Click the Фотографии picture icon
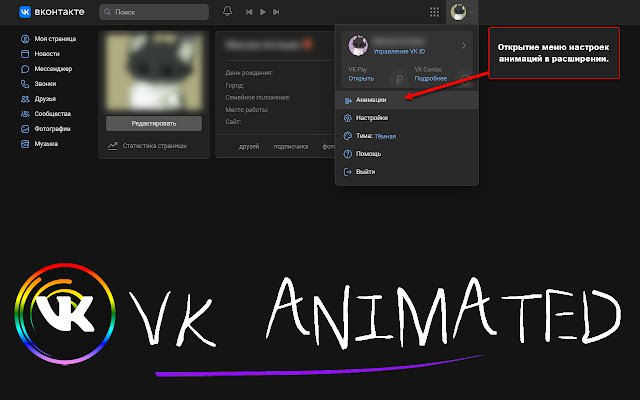This screenshot has width=640, height=400. (x=25, y=129)
